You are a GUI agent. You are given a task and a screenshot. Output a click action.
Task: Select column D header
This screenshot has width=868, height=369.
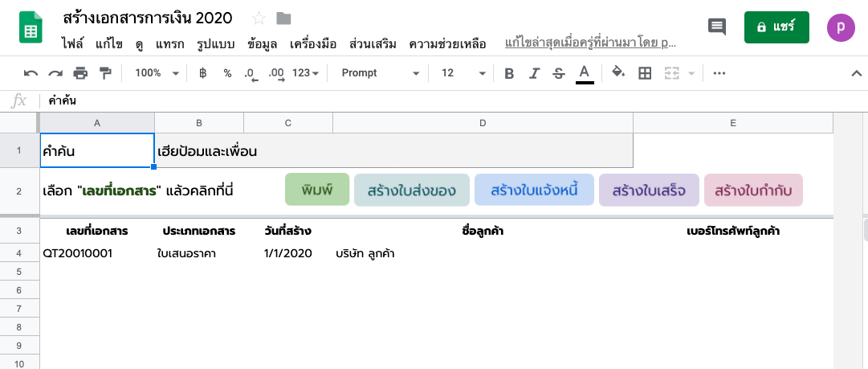pyautogui.click(x=483, y=123)
